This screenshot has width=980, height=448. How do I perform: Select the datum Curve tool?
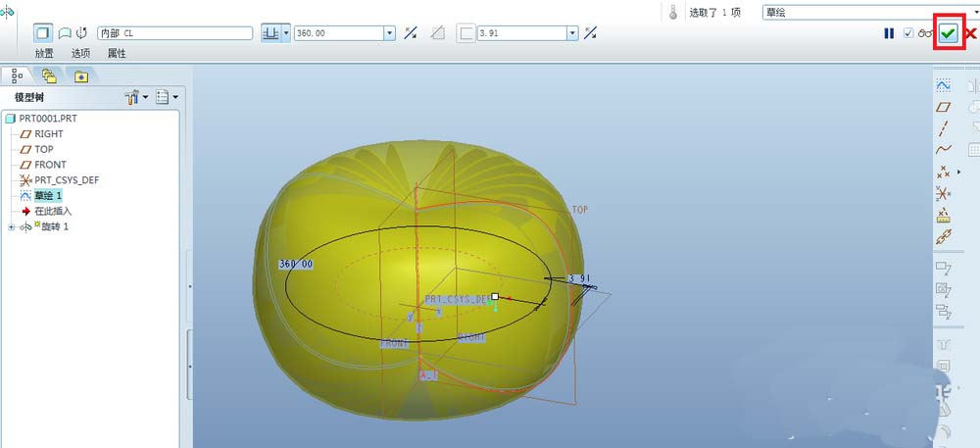943,149
